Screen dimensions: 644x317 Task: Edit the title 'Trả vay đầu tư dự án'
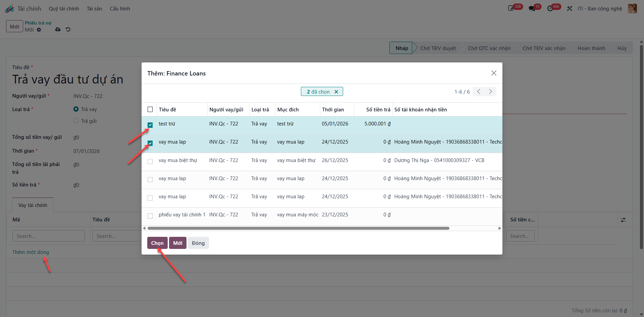68,80
